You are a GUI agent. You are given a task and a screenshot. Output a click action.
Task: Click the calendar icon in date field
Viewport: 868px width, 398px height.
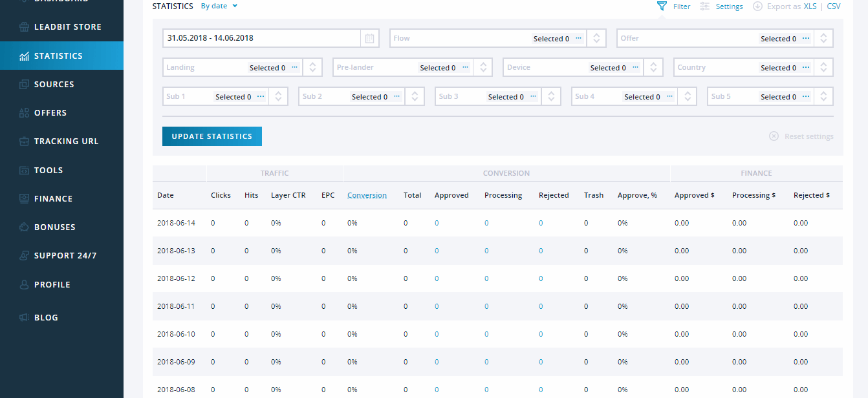click(x=369, y=39)
